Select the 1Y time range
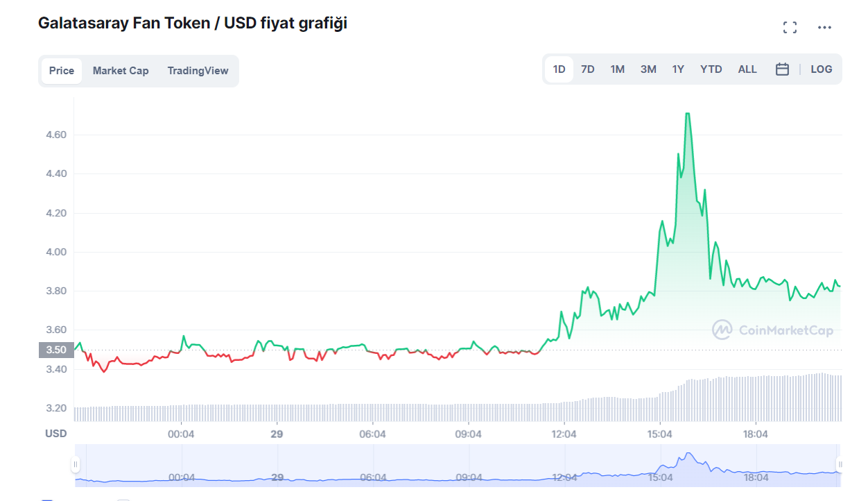 click(678, 69)
